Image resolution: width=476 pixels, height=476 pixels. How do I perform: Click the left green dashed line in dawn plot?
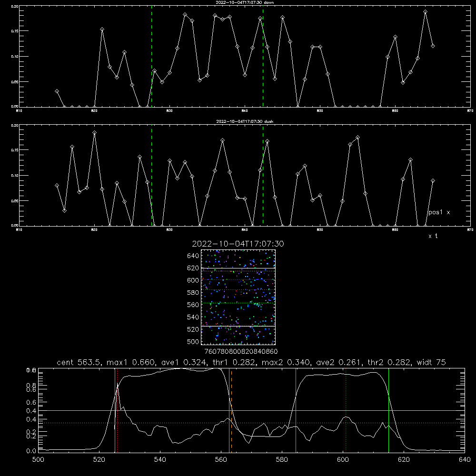pyautogui.click(x=151, y=57)
